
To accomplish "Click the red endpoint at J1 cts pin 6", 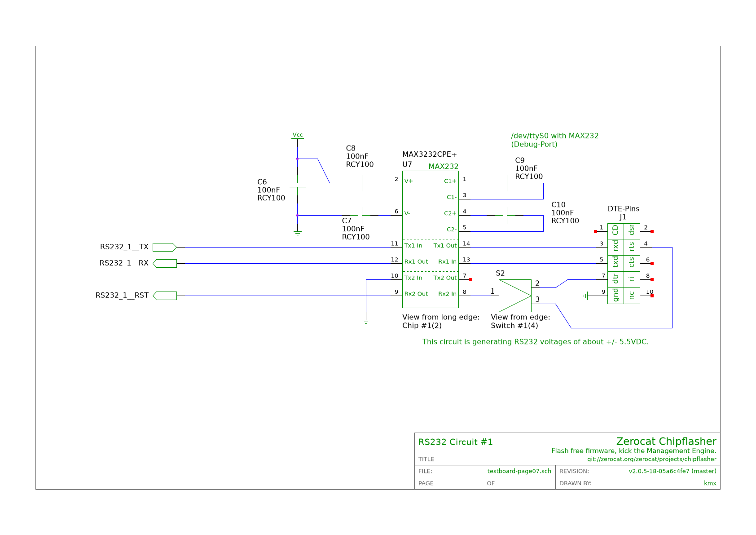I will (652, 264).
